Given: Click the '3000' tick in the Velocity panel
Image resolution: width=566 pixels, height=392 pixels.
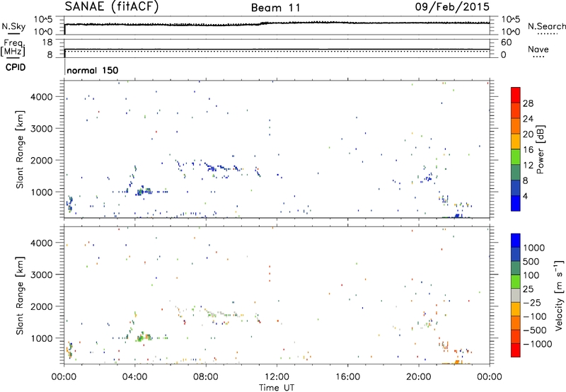Looking at the screenshot, I should point(41,275).
